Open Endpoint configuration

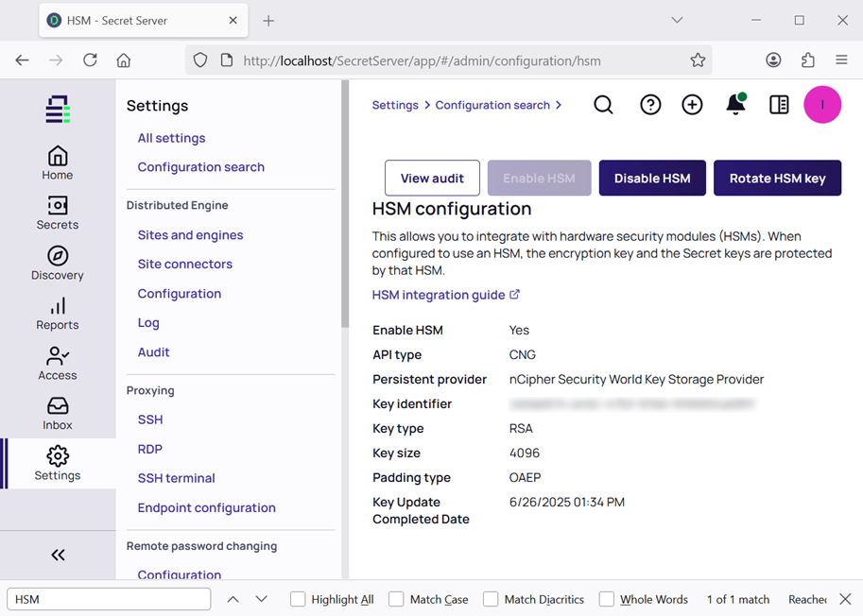coord(206,507)
